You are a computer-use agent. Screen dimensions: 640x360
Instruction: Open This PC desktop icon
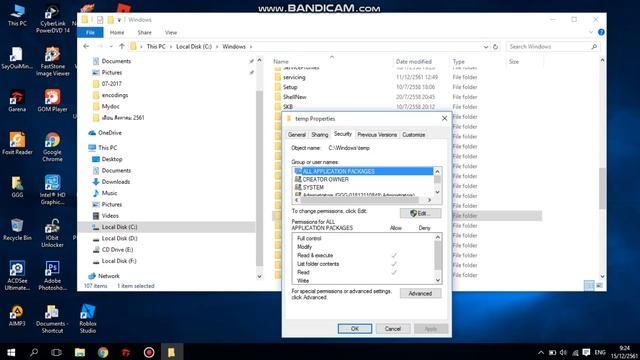17,16
